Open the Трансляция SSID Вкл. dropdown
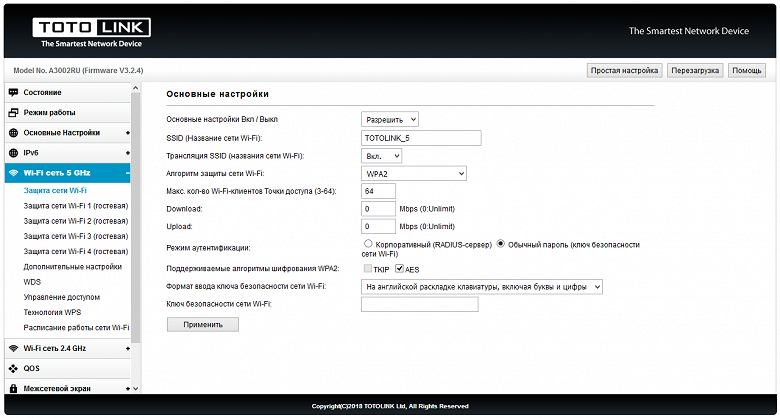Image resolution: width=780 pixels, height=418 pixels. tap(382, 156)
